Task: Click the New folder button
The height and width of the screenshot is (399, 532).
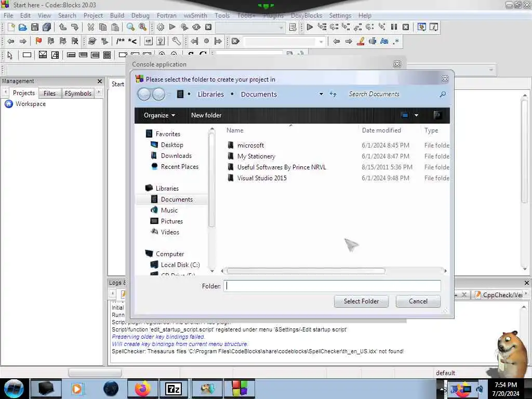Action: [206, 115]
